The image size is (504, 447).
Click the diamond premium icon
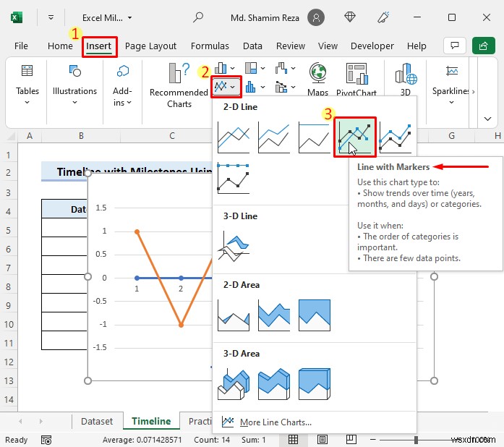tap(350, 17)
